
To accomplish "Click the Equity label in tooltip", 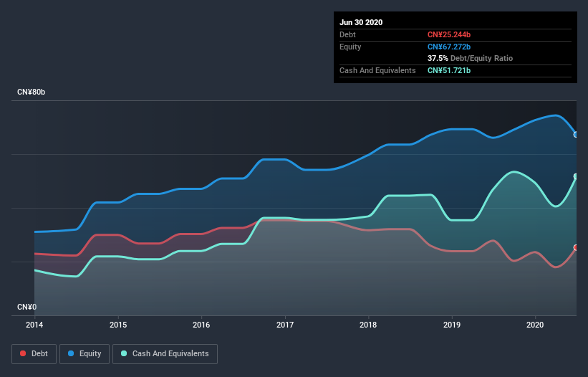I will (x=350, y=47).
